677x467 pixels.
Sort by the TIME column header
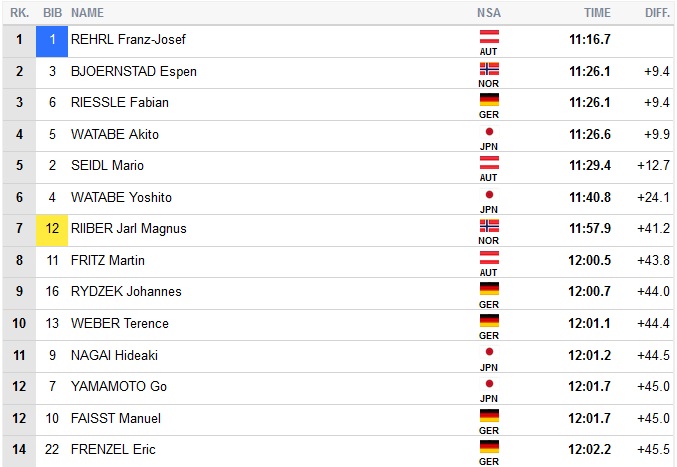click(597, 13)
